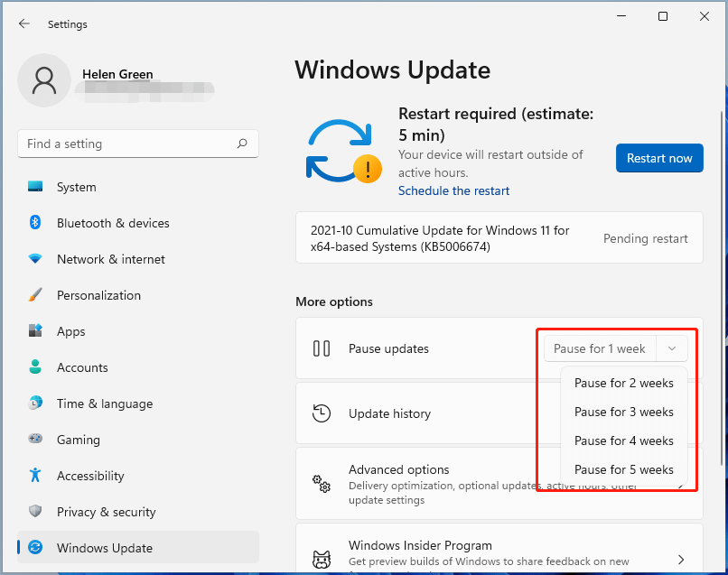Viewport: 728px width, 575px height.
Task: Choose Pause for 4 weeks
Action: (x=623, y=441)
